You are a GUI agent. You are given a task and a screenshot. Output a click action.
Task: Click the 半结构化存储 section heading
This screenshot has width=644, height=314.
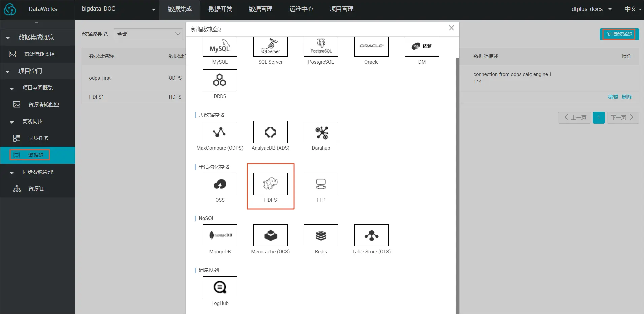(214, 167)
